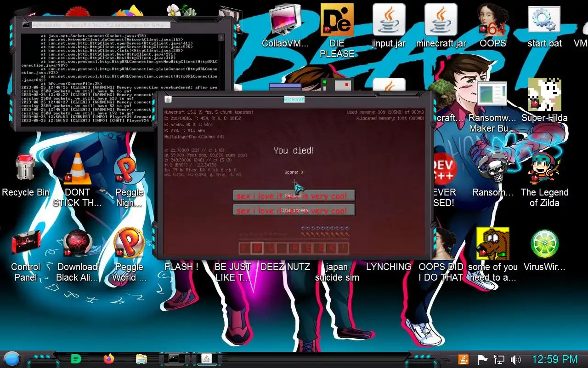Click the console window title bar icon

pos(26,24)
